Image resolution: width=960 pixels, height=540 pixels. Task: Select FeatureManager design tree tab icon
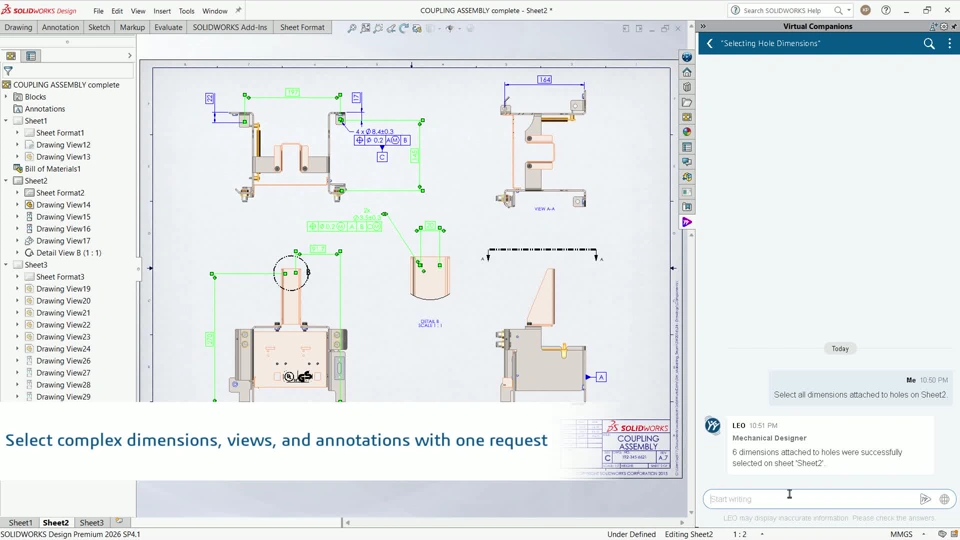[x=11, y=56]
